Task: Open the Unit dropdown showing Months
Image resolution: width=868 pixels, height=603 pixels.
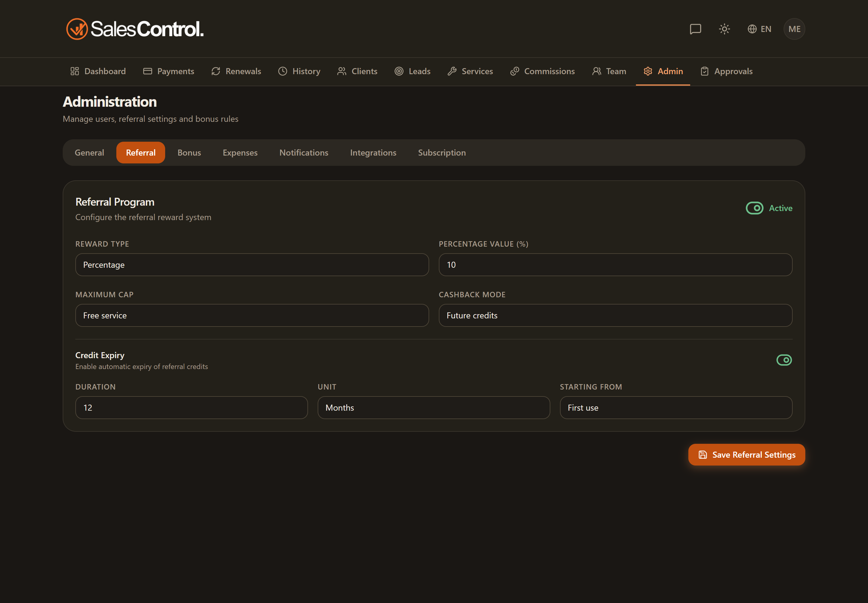Action: pos(434,407)
